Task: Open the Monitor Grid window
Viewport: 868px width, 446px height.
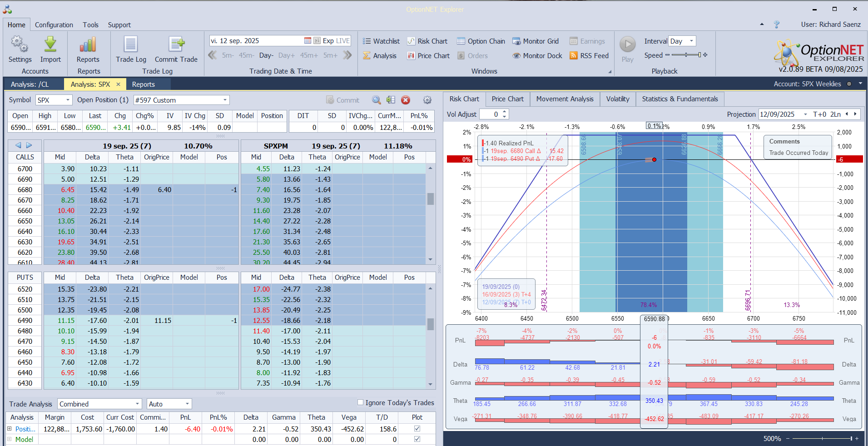Action: tap(536, 41)
